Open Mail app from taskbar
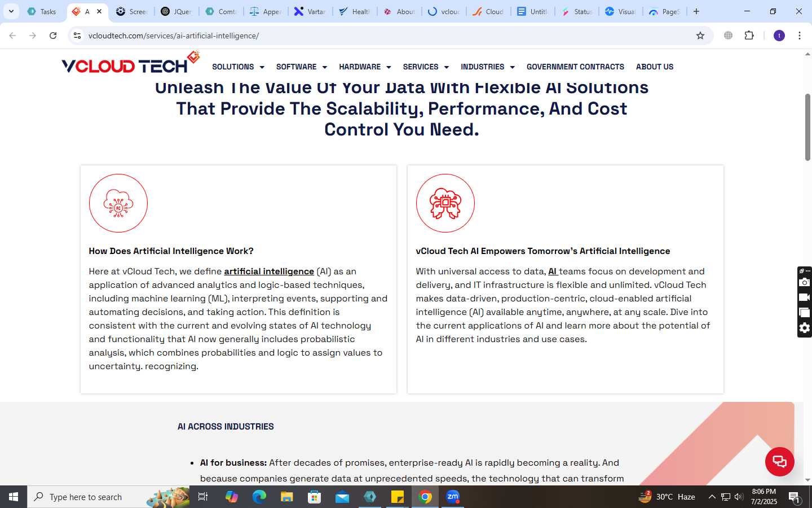The width and height of the screenshot is (812, 508). (x=342, y=497)
